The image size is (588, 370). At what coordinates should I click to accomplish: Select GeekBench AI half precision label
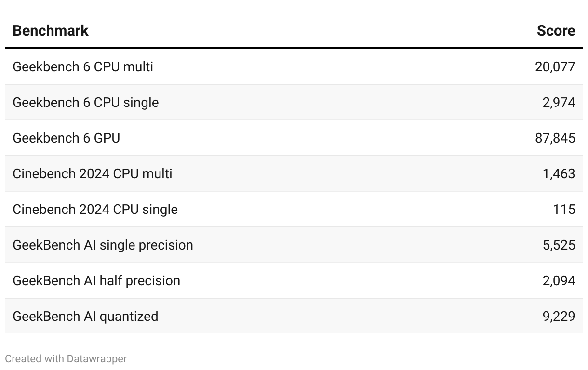96,280
